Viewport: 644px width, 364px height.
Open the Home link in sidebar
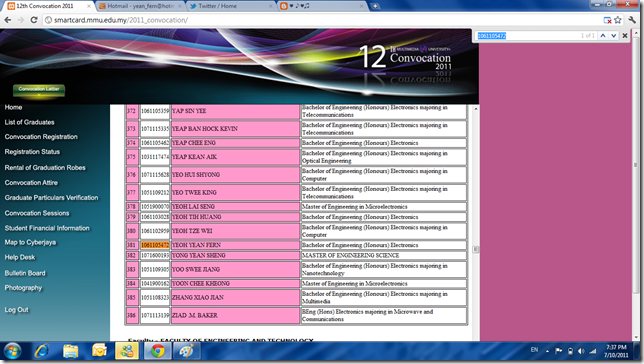(x=13, y=107)
